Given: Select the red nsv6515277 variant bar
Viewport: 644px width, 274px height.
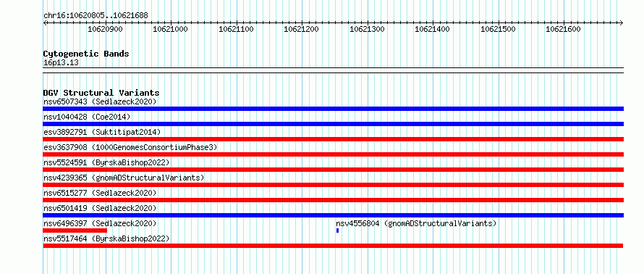Looking at the screenshot, I should 333,200.
